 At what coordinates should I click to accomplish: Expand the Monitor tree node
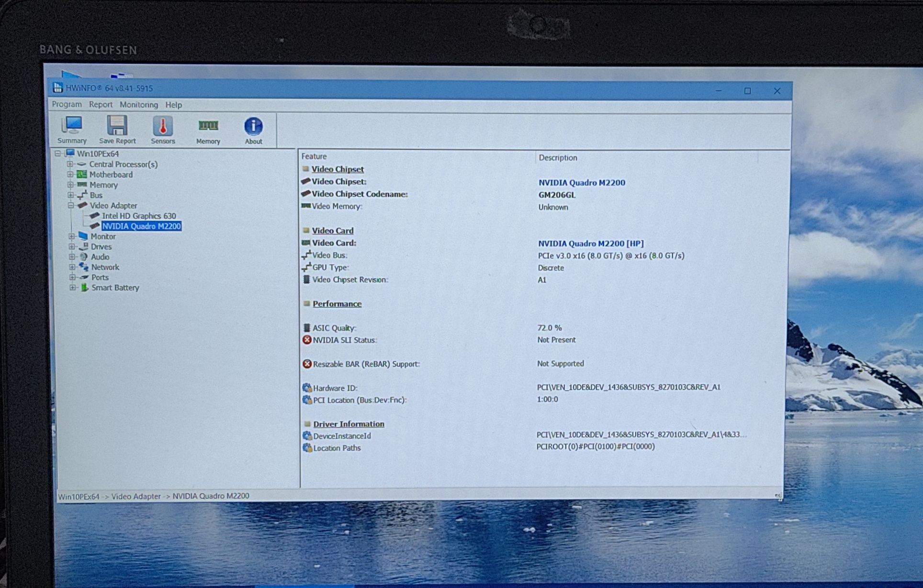click(x=71, y=236)
